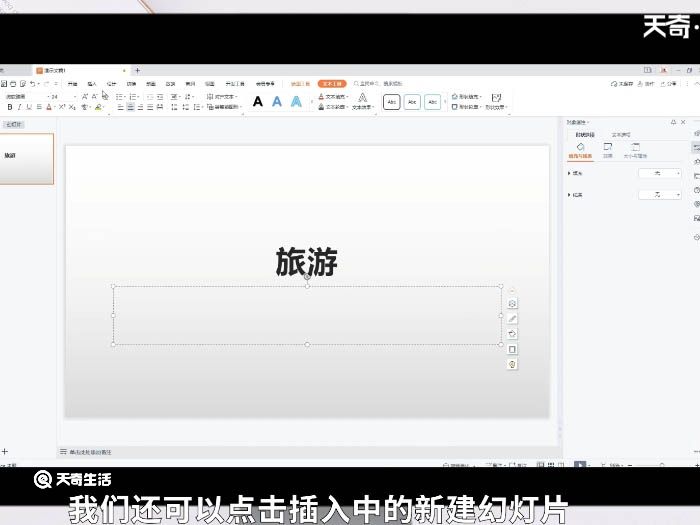Select the 大小与属性 size properties icon
Screen dimensions: 700x525
[635, 150]
